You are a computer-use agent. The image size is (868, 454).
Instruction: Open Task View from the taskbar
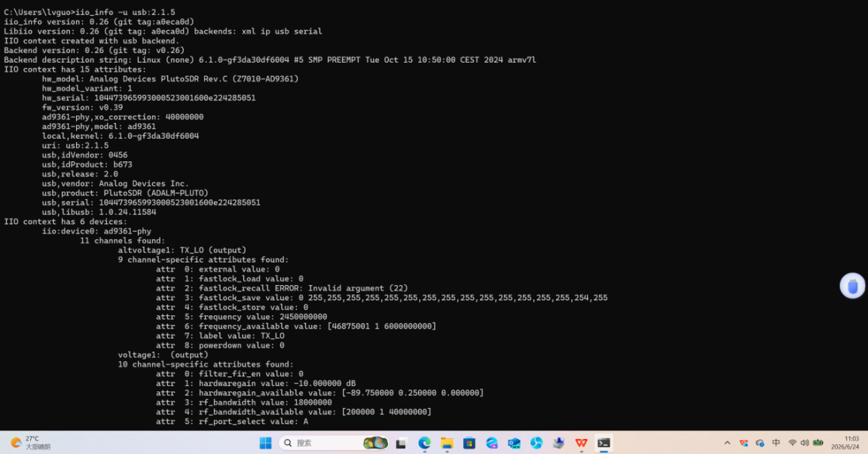pyautogui.click(x=401, y=443)
